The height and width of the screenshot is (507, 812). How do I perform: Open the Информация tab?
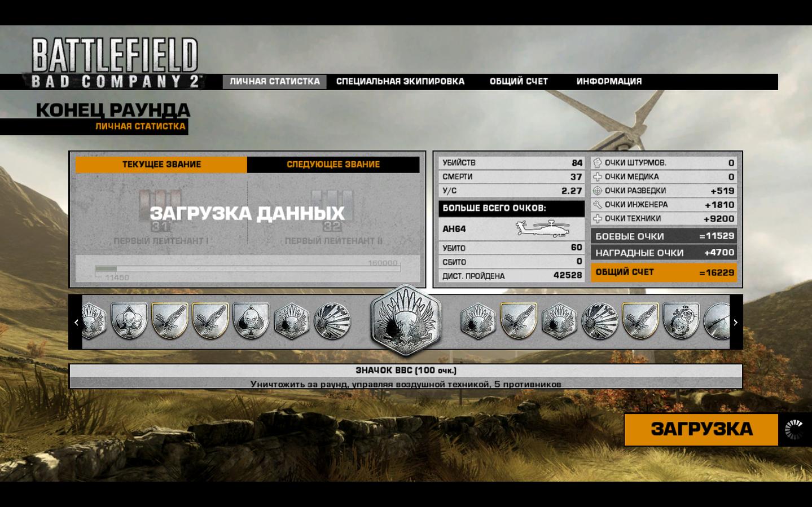pos(609,81)
